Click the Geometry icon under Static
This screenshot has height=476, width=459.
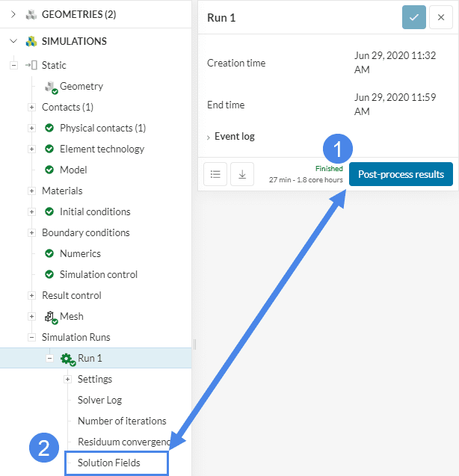coord(51,87)
